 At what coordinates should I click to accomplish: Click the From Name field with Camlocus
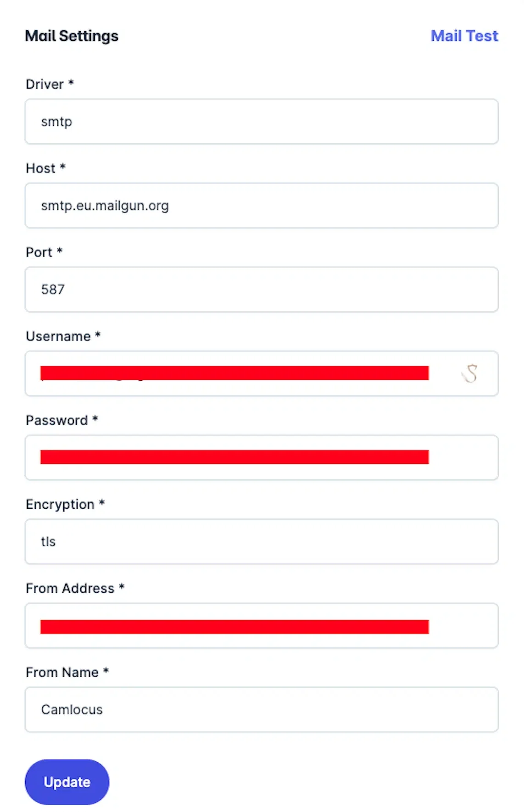[262, 709]
